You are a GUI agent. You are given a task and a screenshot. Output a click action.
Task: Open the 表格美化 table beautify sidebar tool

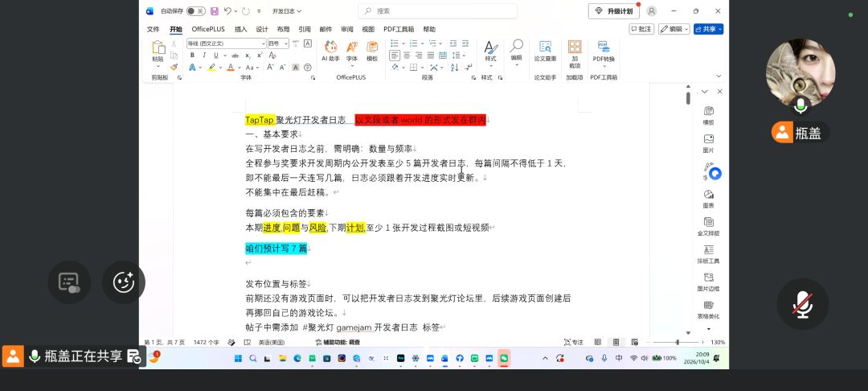tap(708, 309)
